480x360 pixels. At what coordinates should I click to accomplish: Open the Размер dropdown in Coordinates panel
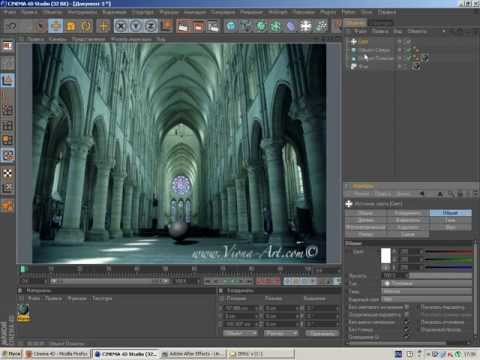pyautogui.click(x=281, y=333)
